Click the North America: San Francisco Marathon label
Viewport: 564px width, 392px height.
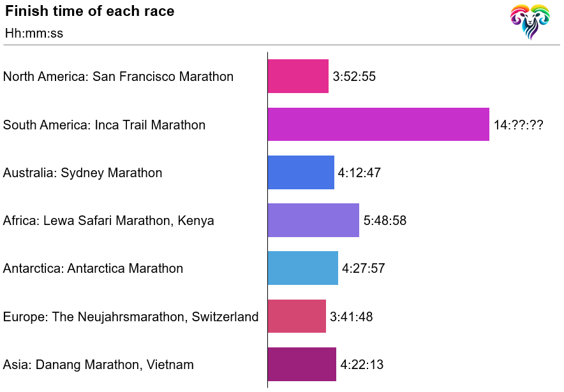(x=118, y=76)
